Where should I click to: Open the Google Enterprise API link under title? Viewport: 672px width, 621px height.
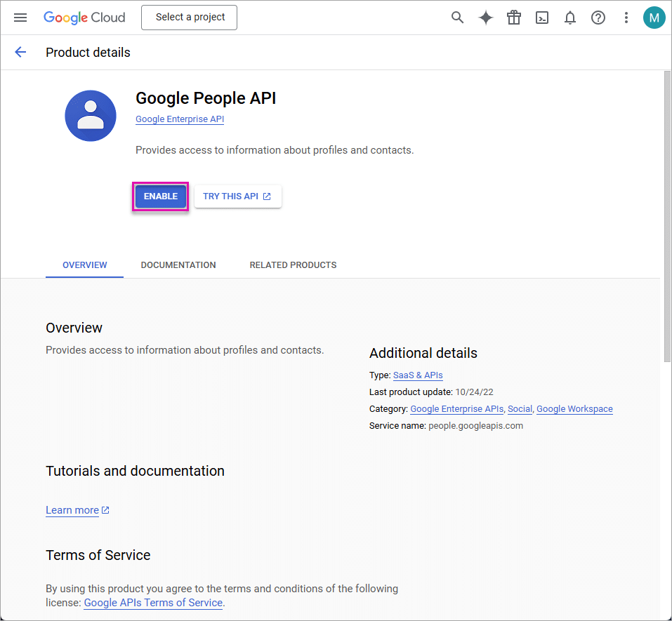(180, 119)
